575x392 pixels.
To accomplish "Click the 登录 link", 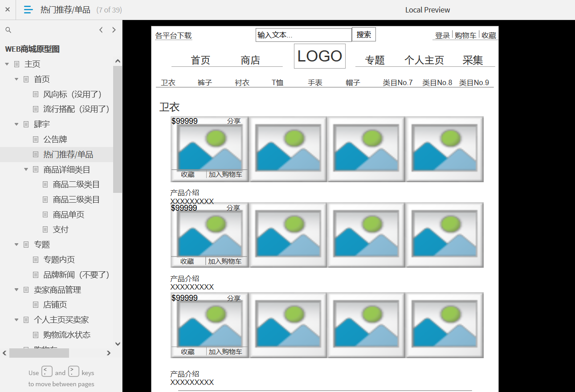I will (x=442, y=36).
